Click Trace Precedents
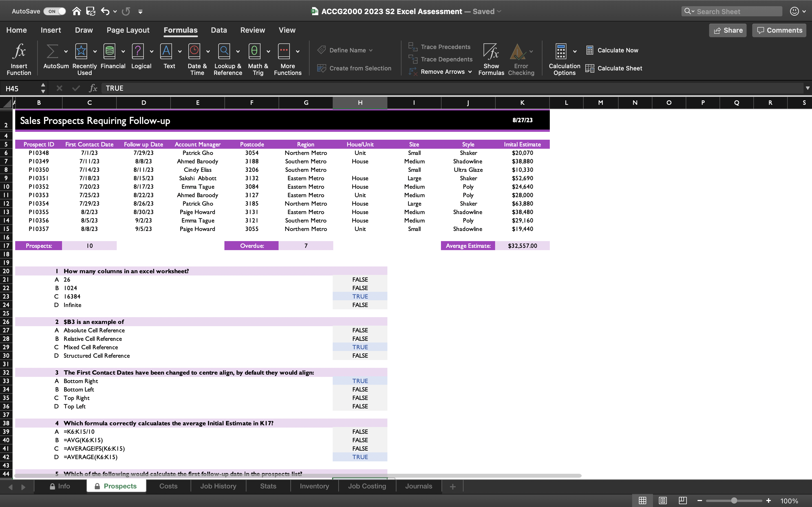This screenshot has height=507, width=812. [x=440, y=47]
